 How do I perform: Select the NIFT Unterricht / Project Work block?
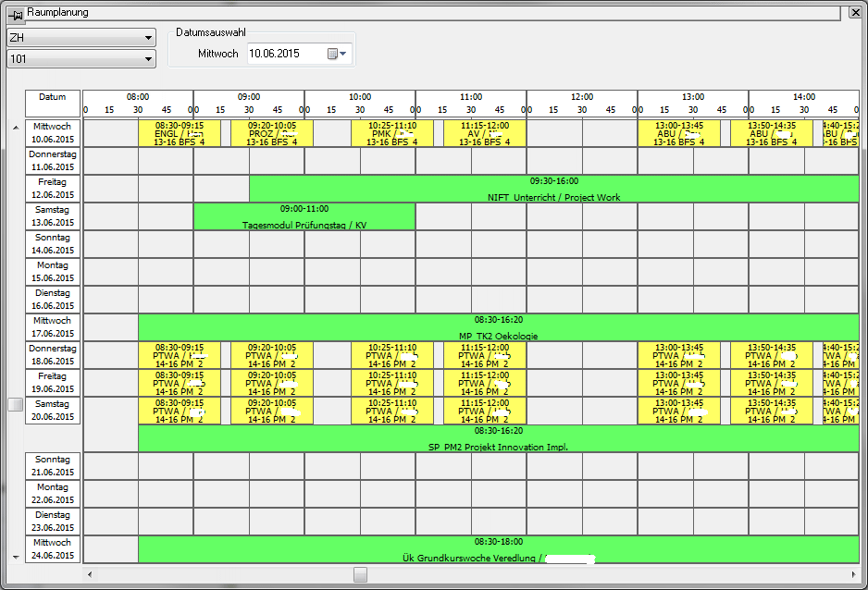(553, 190)
